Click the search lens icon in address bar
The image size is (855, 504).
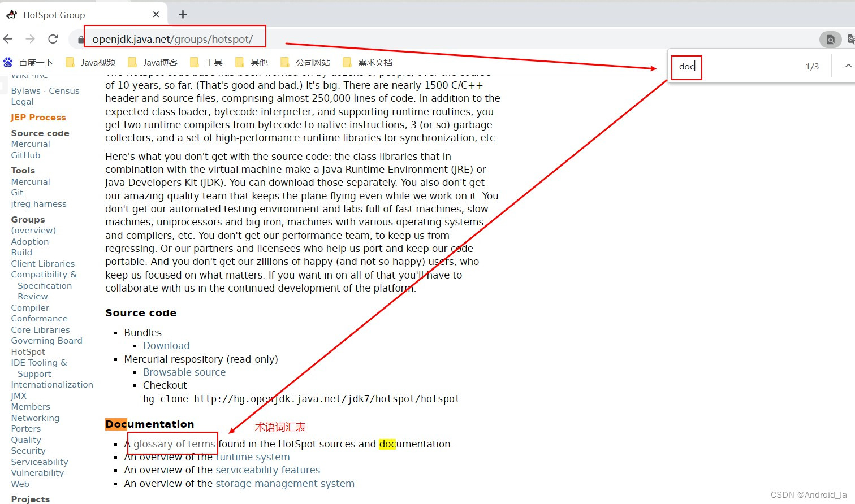[830, 40]
